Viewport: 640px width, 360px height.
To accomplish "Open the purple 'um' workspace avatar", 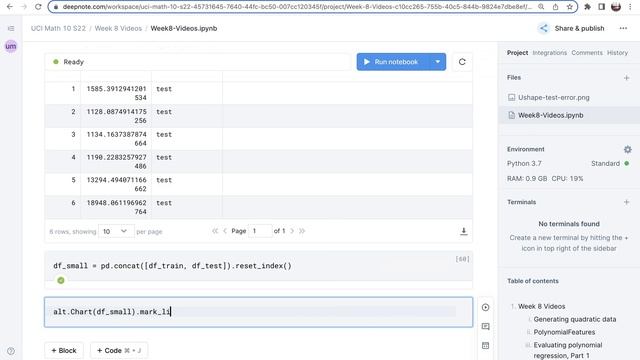I will pos(11,46).
